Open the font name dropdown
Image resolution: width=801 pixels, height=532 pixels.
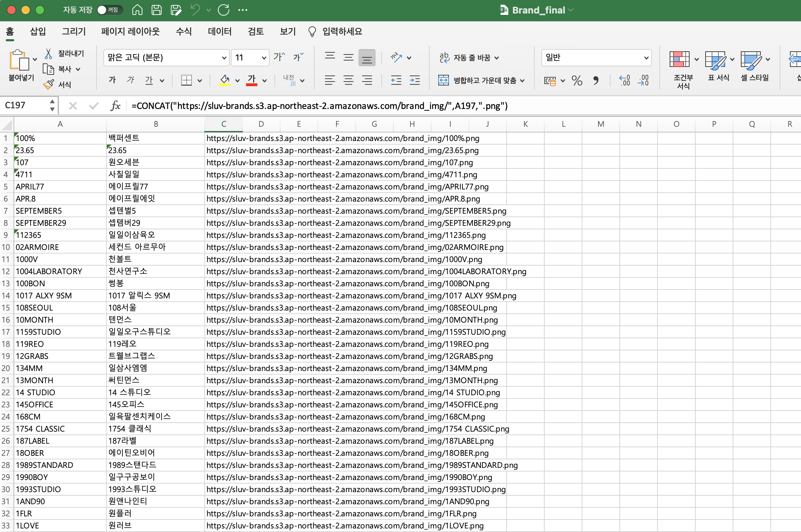pos(224,58)
